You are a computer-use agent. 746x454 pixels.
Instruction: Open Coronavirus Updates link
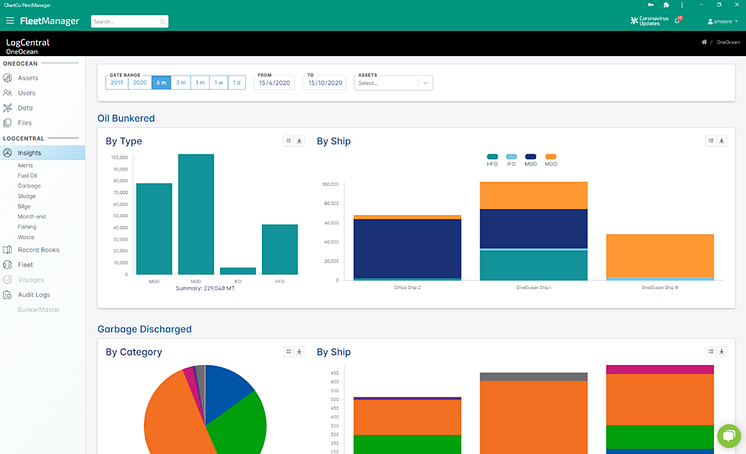[x=649, y=21]
